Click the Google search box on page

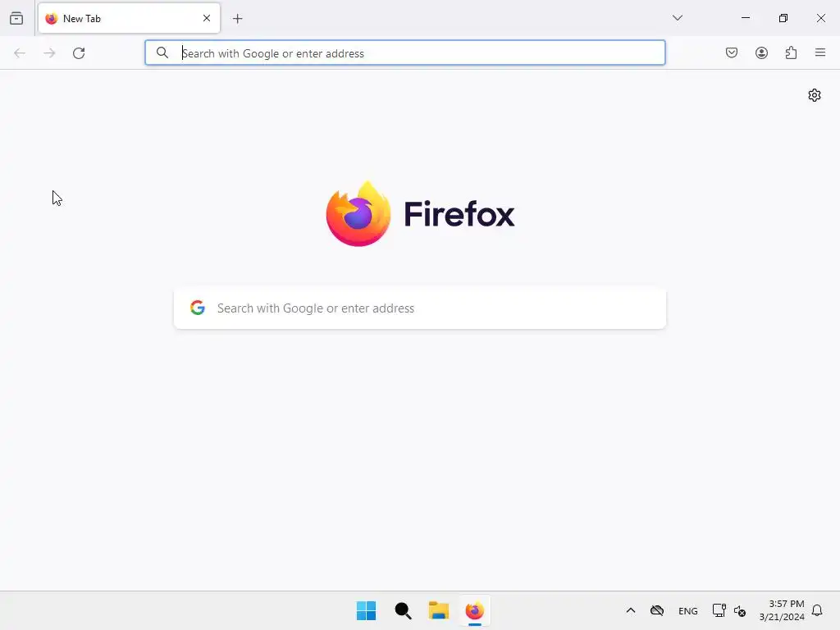click(x=420, y=308)
